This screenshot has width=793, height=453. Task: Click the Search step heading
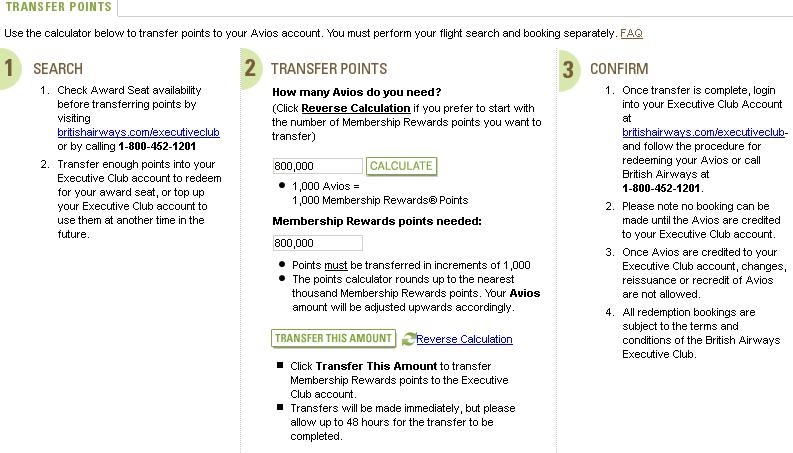coord(58,69)
